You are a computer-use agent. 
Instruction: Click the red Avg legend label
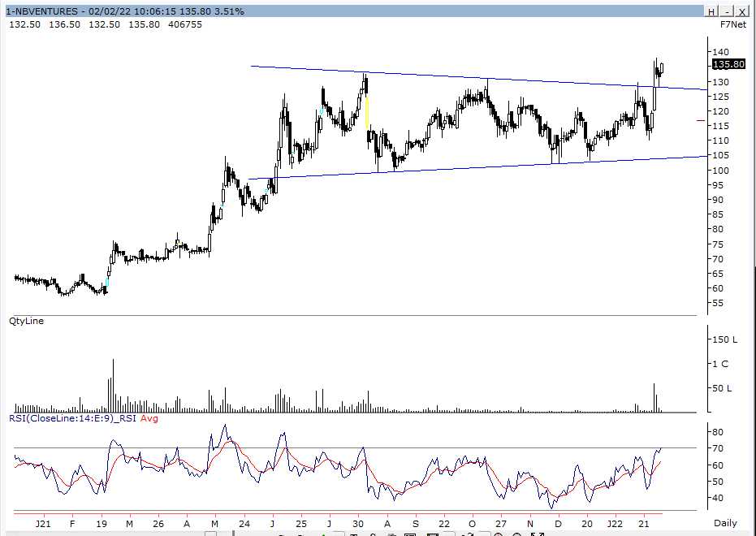pyautogui.click(x=149, y=418)
